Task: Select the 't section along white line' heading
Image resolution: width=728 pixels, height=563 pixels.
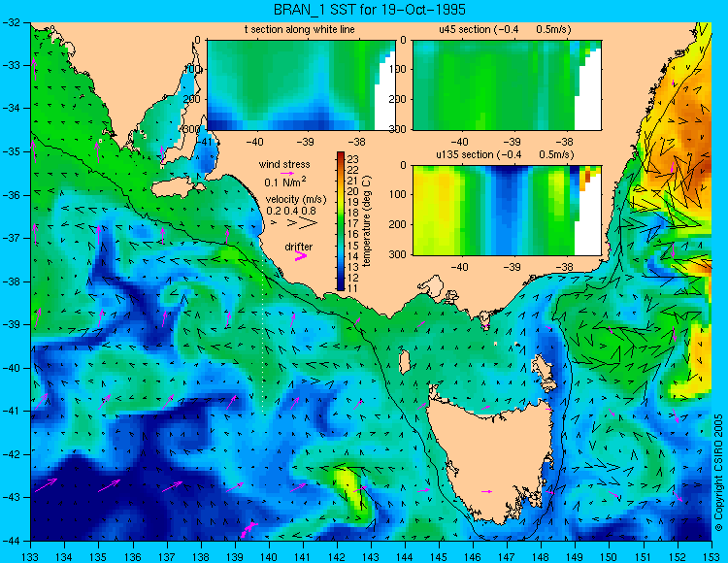Action: click(x=300, y=30)
